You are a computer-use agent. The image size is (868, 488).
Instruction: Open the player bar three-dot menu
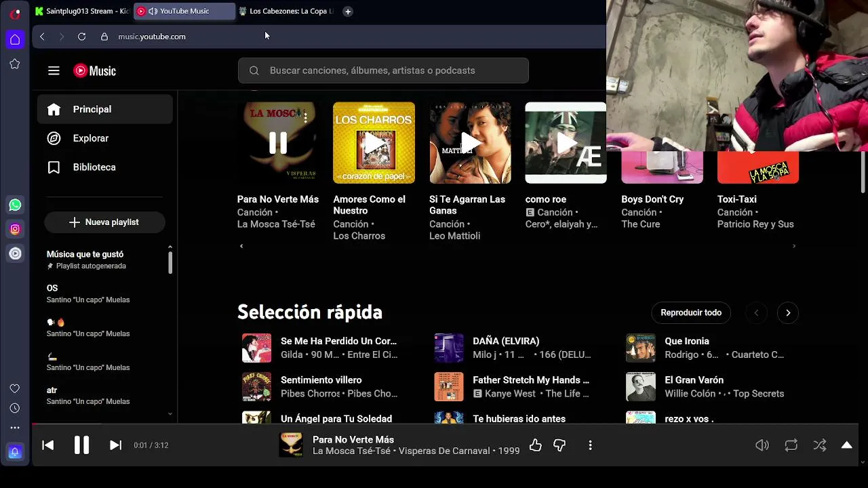590,445
